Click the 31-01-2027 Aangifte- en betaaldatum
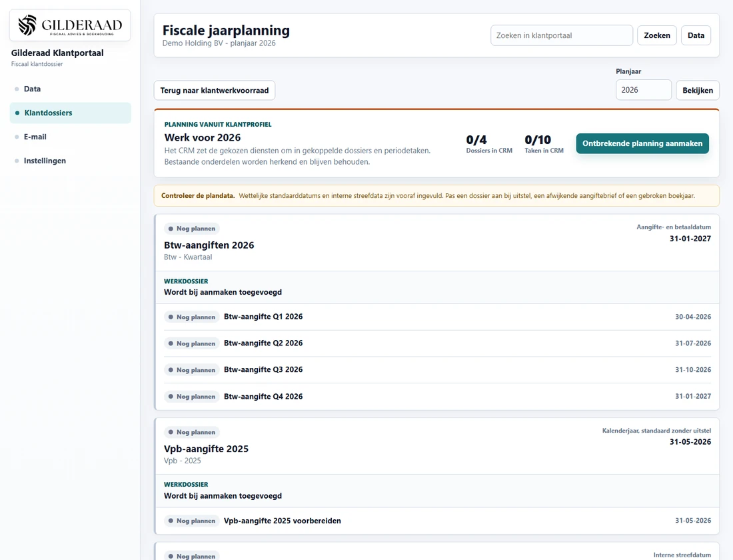The width and height of the screenshot is (733, 560). pyautogui.click(x=690, y=239)
